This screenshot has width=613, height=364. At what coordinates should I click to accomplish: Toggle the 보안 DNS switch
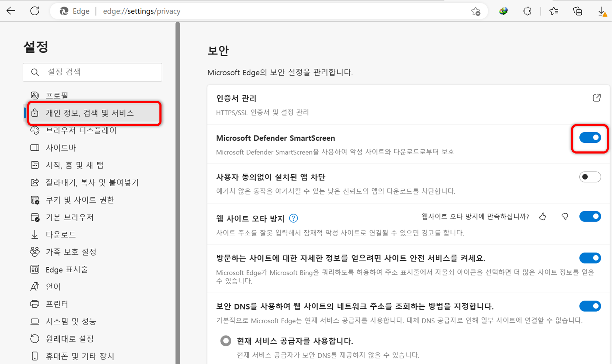[x=590, y=306]
